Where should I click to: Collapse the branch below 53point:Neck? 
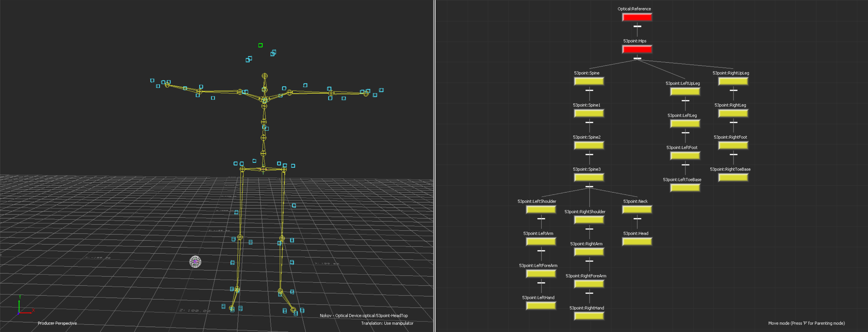pyautogui.click(x=637, y=218)
